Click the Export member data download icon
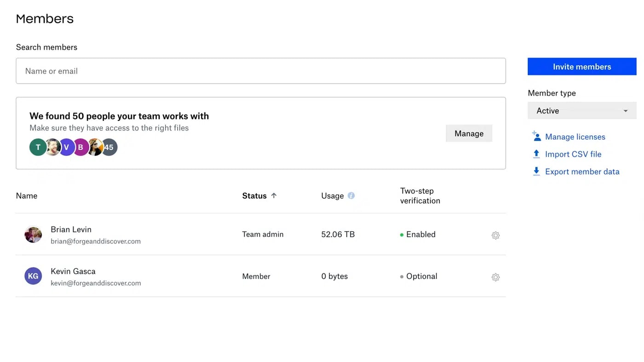644x362 pixels. (536, 171)
